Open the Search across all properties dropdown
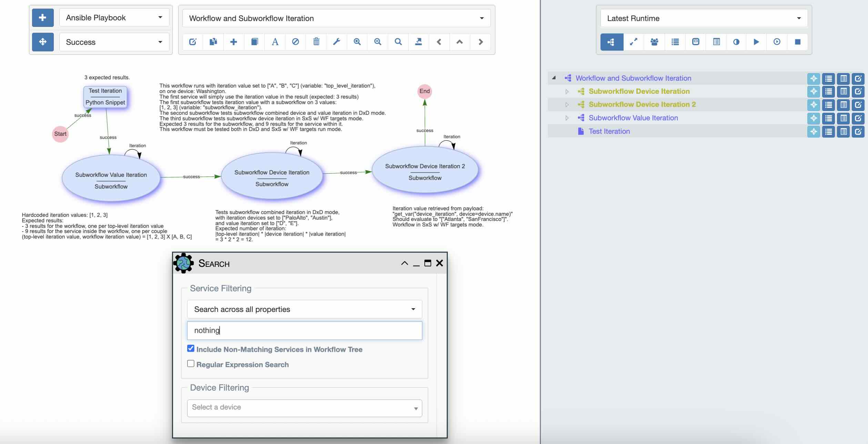 click(x=304, y=309)
